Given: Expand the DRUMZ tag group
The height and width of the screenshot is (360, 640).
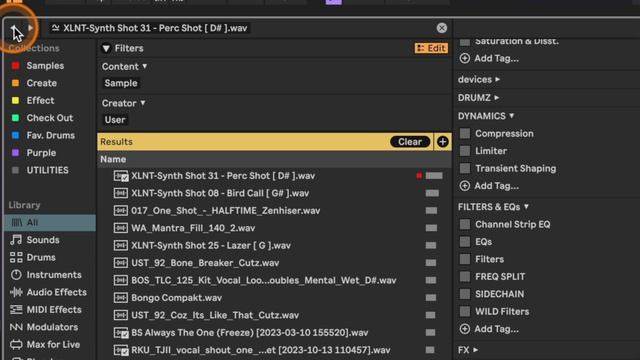Looking at the screenshot, I should tap(496, 98).
